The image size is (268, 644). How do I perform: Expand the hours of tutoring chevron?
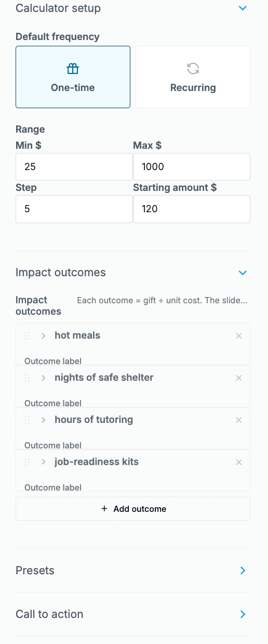[44, 420]
